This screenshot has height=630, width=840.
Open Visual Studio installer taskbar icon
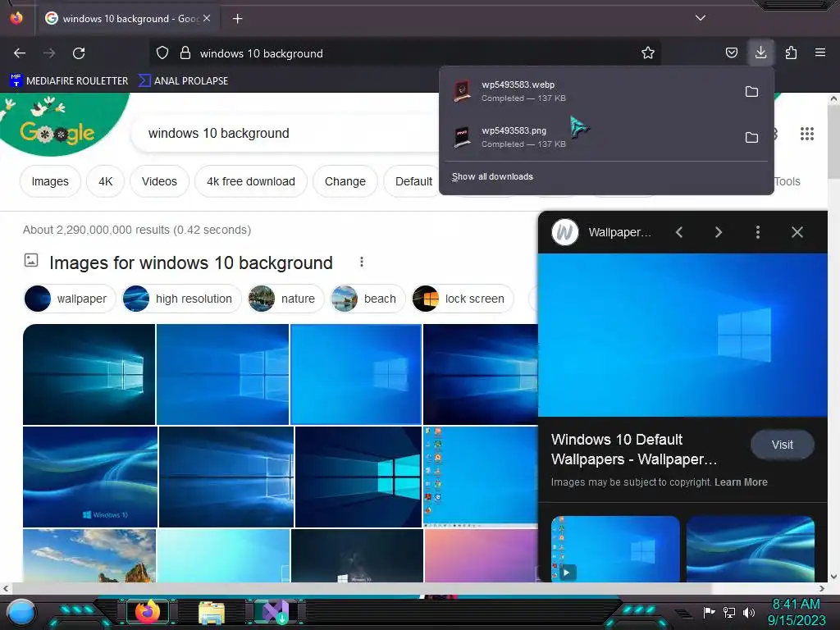point(276,612)
